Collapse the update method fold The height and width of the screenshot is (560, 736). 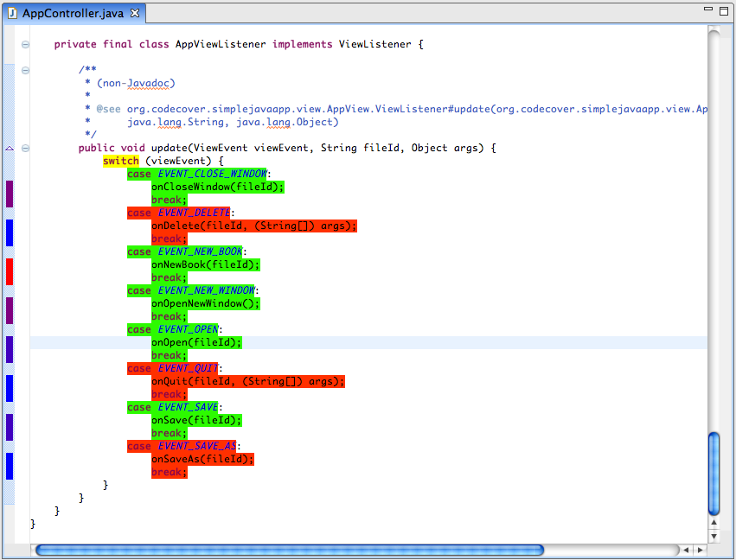coord(25,148)
